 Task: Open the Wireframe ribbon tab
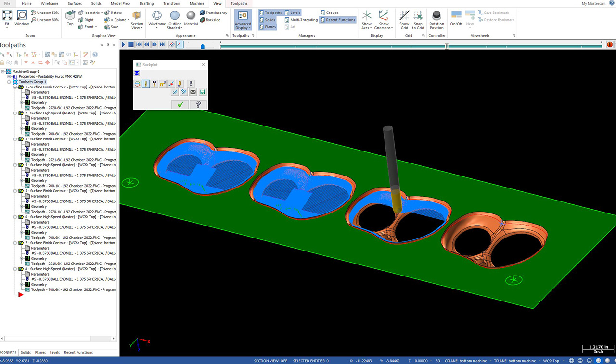coord(50,3)
